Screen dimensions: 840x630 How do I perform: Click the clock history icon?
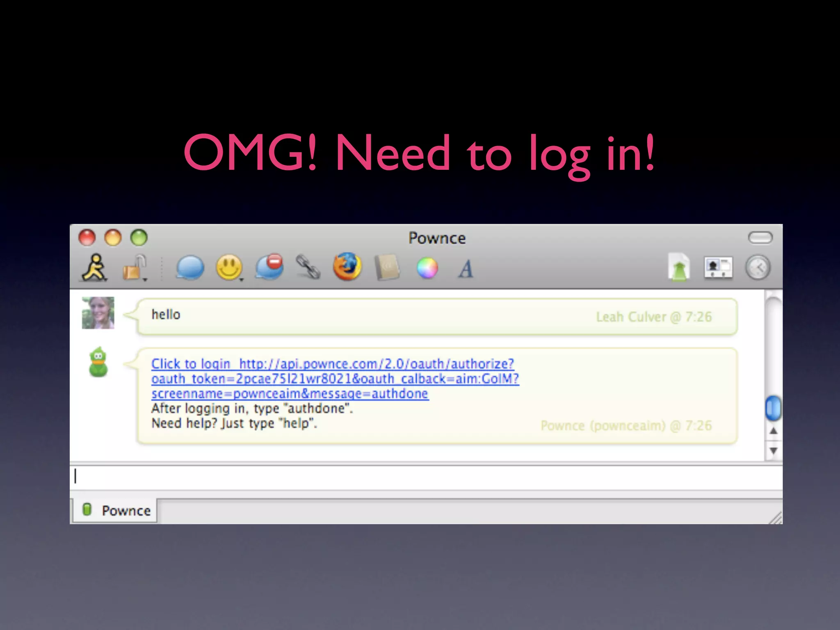(x=758, y=268)
